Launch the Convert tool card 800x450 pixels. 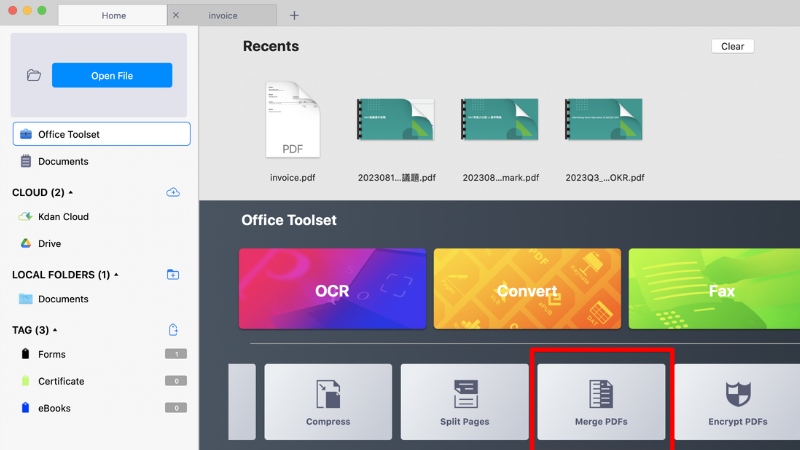click(x=527, y=289)
